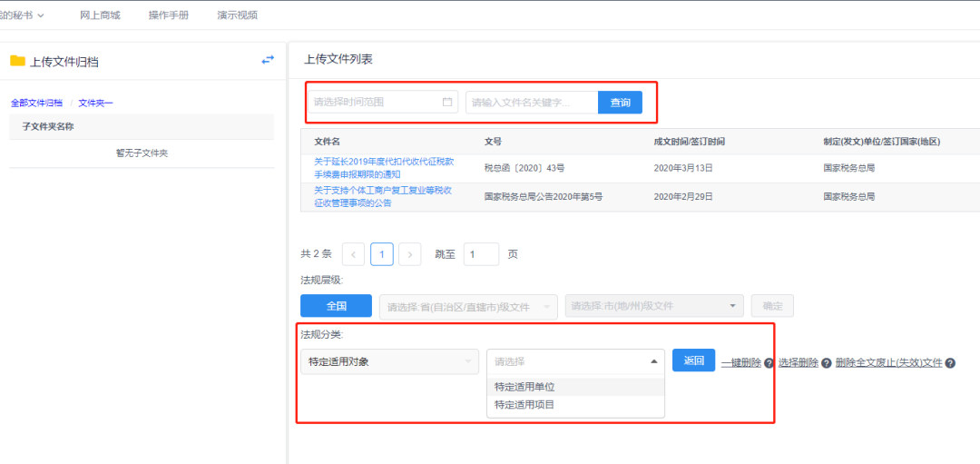Open the calendar icon in date range field
Image resolution: width=980 pixels, height=464 pixels.
coord(446,102)
